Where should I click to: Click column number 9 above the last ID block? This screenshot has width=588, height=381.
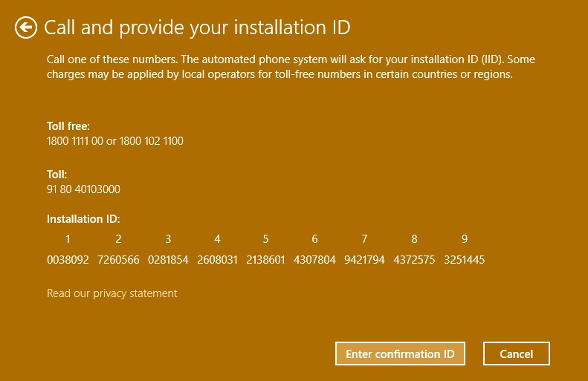click(x=465, y=239)
